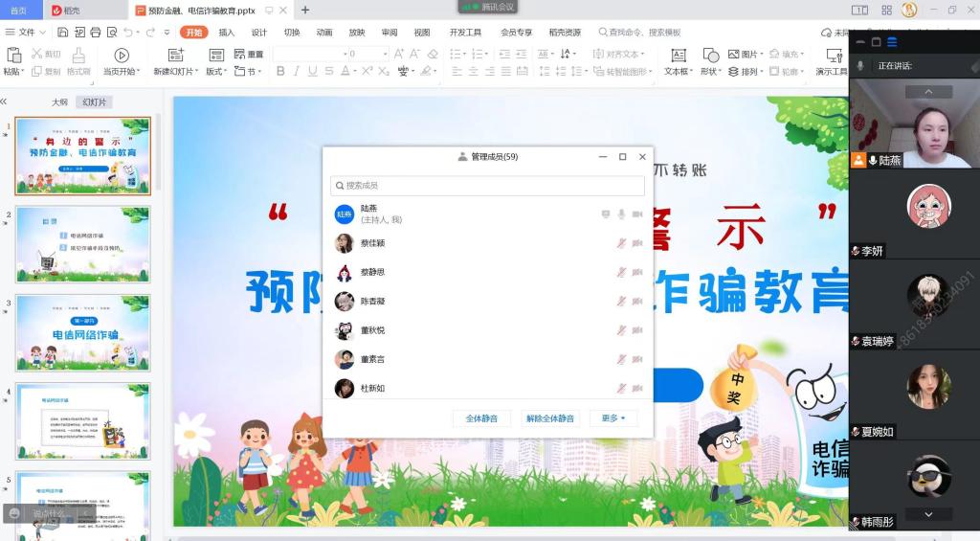Image resolution: width=980 pixels, height=541 pixels.
Task: Click the 粘贴 paste icon
Action: pyautogui.click(x=13, y=55)
